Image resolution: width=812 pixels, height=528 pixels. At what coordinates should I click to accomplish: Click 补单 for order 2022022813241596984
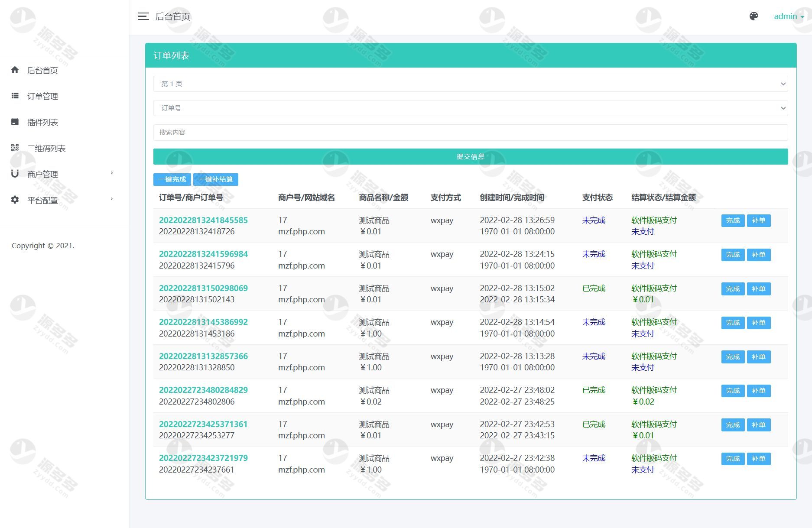759,255
